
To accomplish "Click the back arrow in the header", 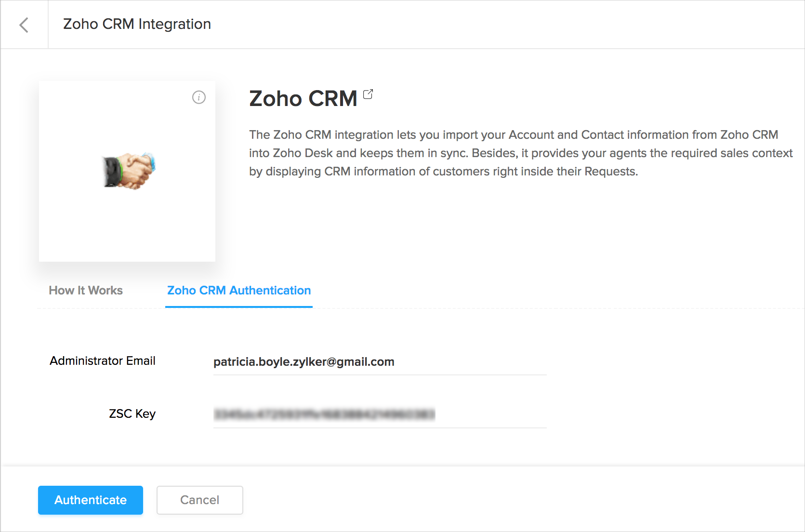I will click(x=24, y=25).
